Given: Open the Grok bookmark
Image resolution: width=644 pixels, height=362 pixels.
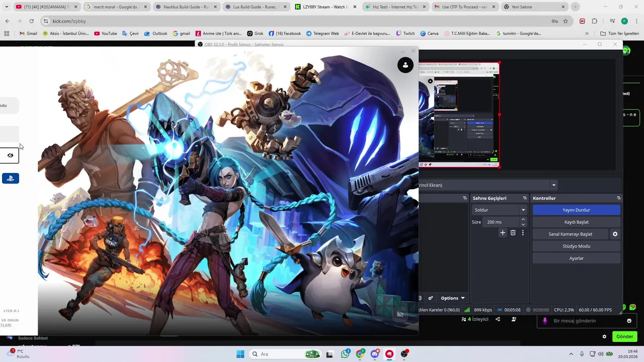Looking at the screenshot, I should tap(255, 34).
